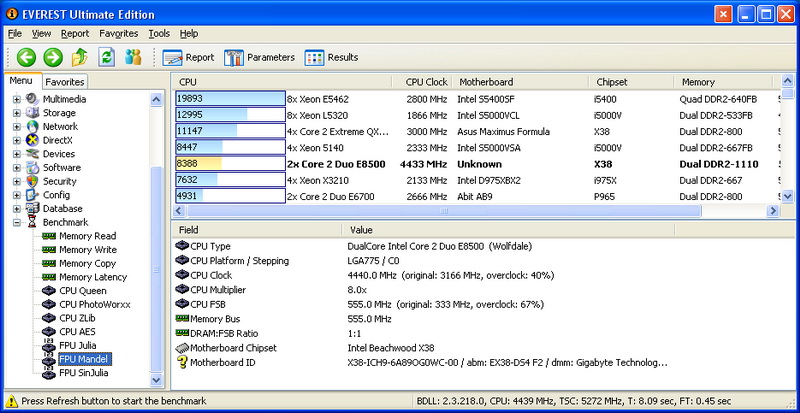Click tree panel scroll-up arrow

[156, 100]
